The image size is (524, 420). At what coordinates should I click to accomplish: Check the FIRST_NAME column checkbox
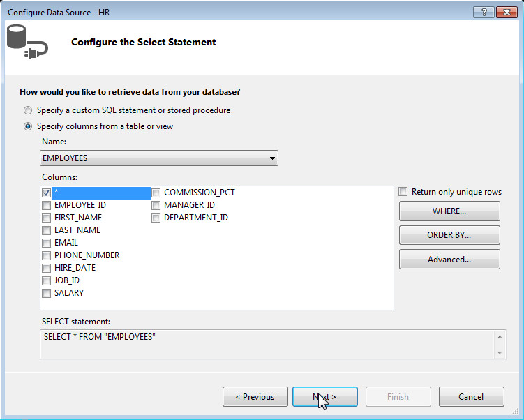[x=47, y=218]
